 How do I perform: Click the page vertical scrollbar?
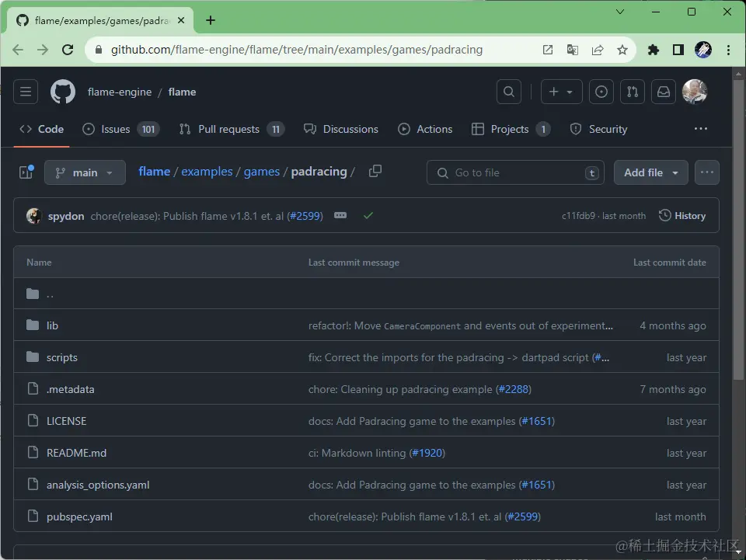[738, 228]
